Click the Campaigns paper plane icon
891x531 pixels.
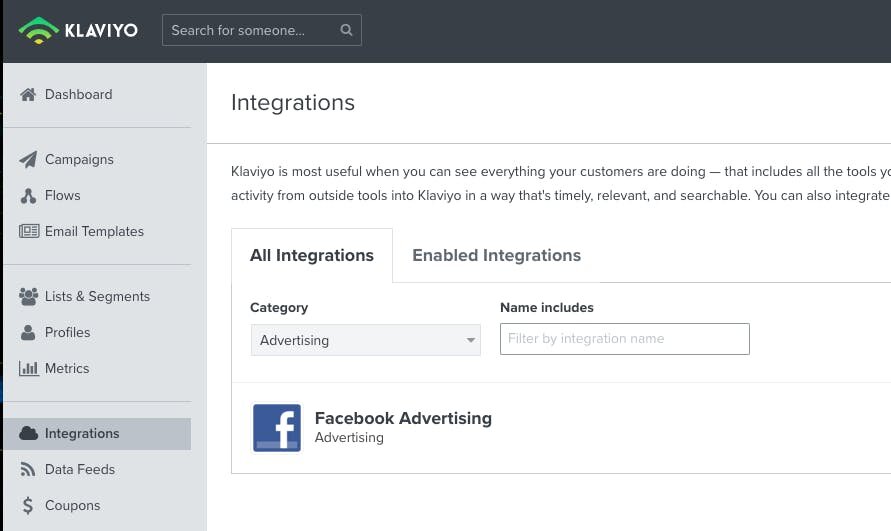(x=28, y=160)
